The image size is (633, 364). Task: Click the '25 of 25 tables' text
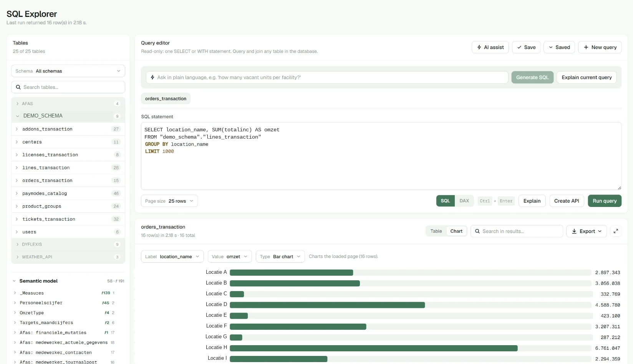(29, 51)
